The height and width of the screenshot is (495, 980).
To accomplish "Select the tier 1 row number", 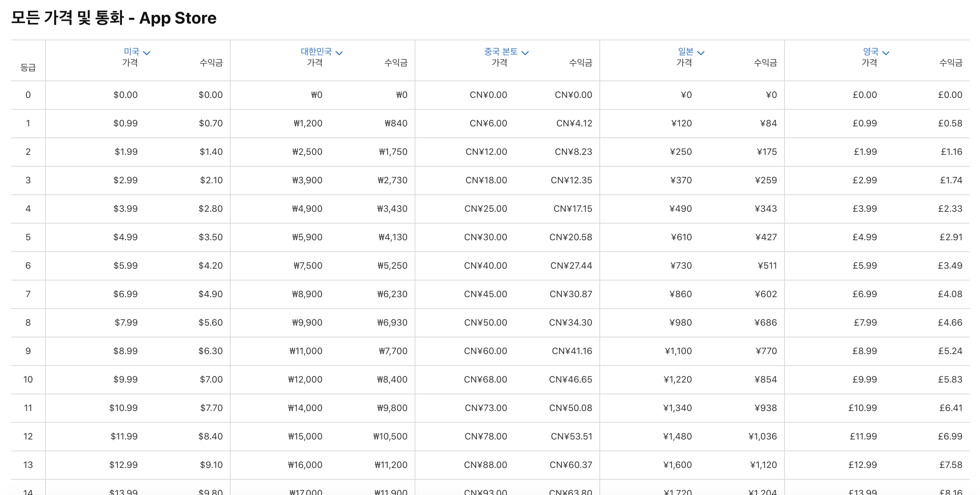I will click(x=28, y=123).
